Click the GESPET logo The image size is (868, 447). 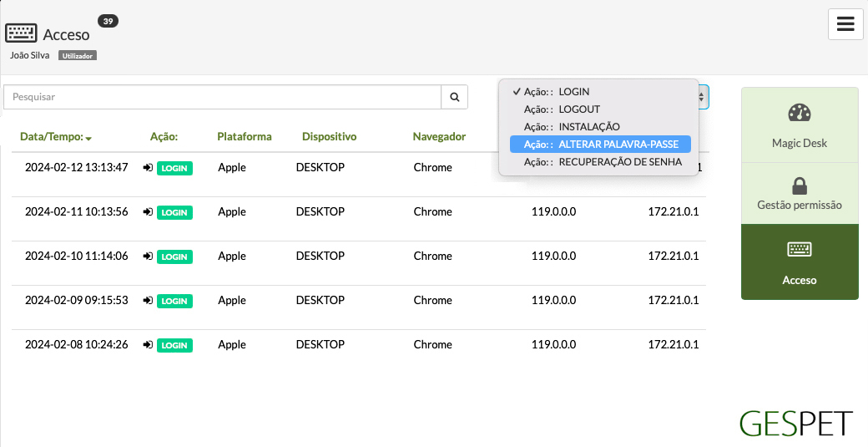pyautogui.click(x=795, y=424)
